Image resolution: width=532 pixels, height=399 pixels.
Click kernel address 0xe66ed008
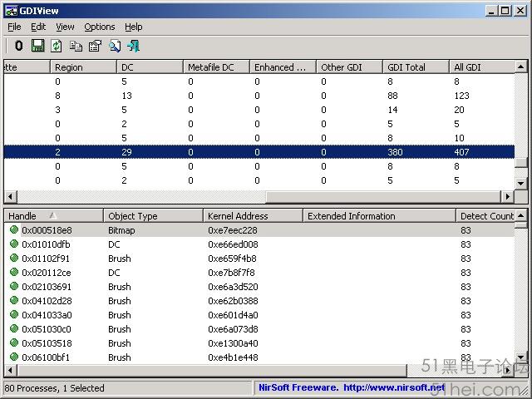click(233, 244)
